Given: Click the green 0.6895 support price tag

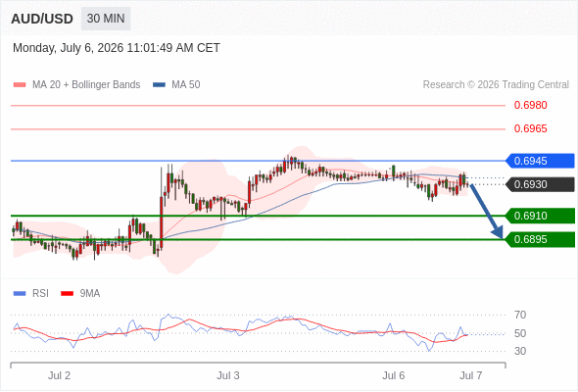Looking at the screenshot, I should [540, 239].
